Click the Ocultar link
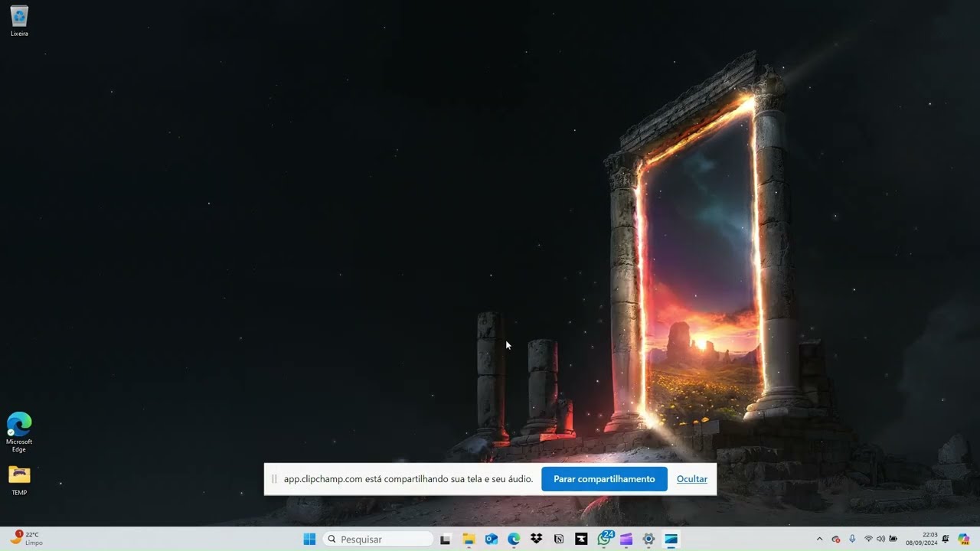Screen dimensions: 980x551 tap(691, 479)
